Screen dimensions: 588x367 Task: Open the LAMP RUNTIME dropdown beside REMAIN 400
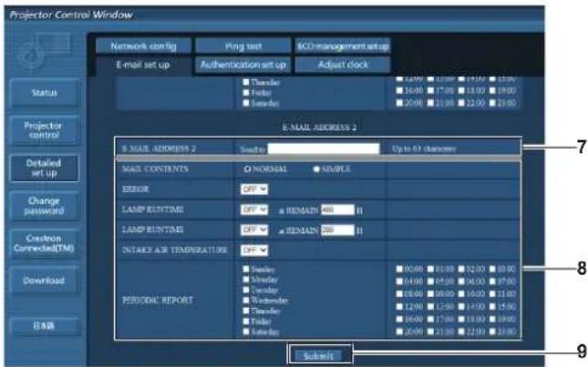tap(254, 209)
